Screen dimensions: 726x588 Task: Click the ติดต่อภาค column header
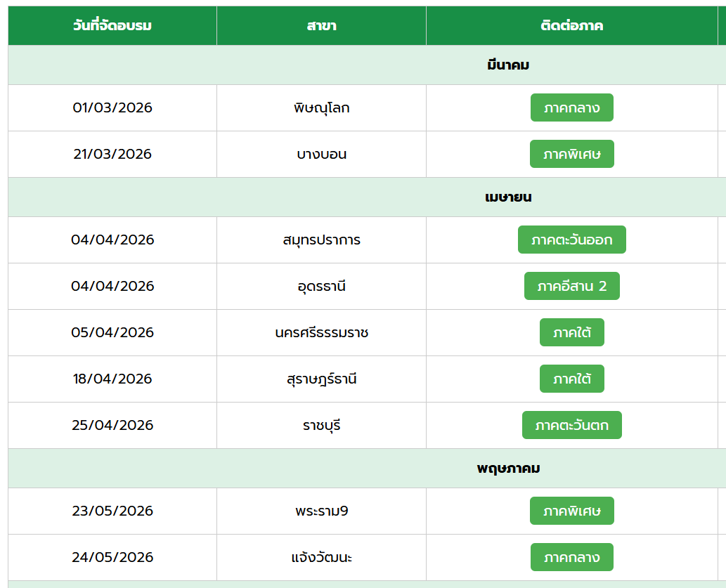tap(571, 26)
